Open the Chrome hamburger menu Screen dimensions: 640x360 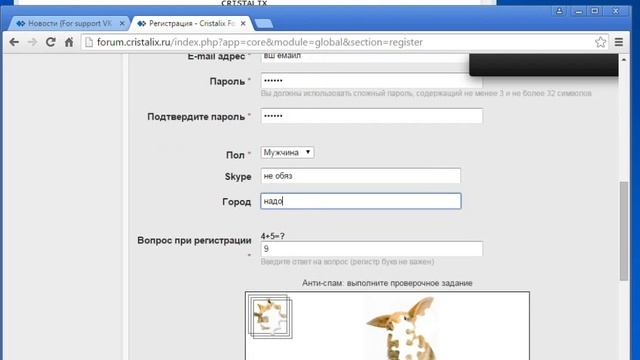pyautogui.click(x=619, y=42)
